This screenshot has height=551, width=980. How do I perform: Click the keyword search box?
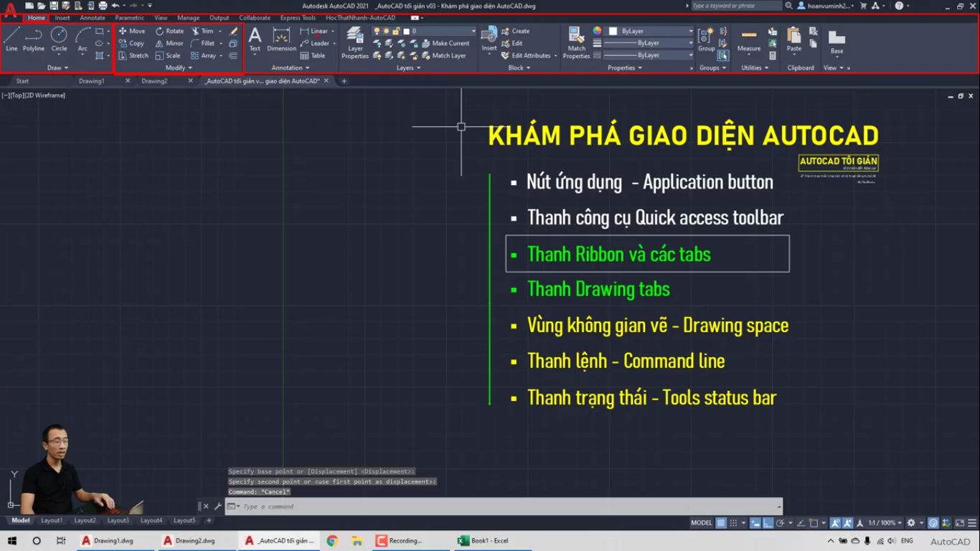pos(737,6)
